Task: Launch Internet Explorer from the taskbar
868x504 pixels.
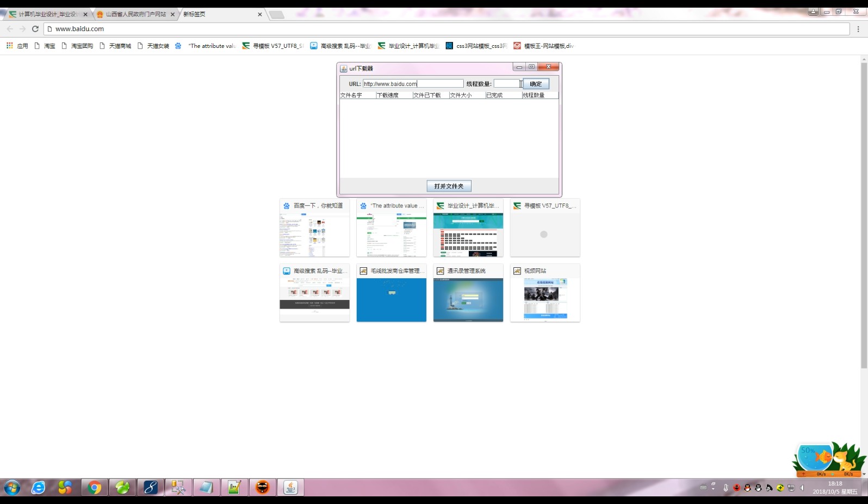Action: coord(38,487)
